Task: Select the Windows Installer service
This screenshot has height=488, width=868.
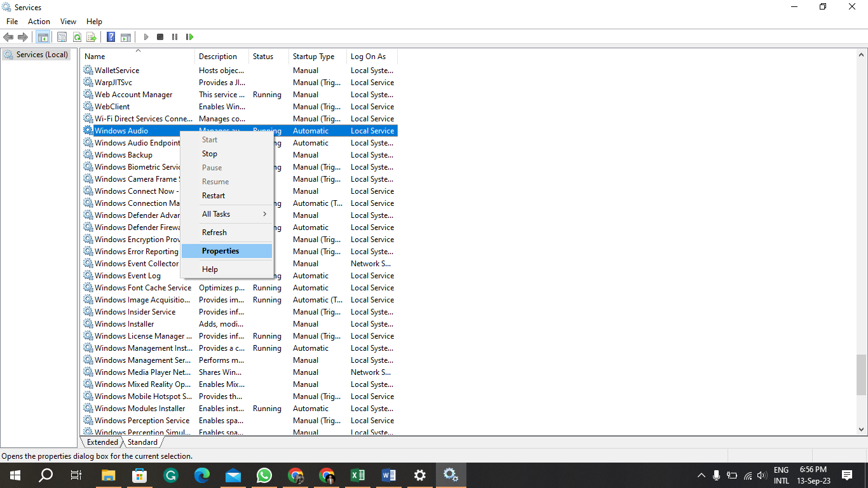Action: (x=239, y=324)
